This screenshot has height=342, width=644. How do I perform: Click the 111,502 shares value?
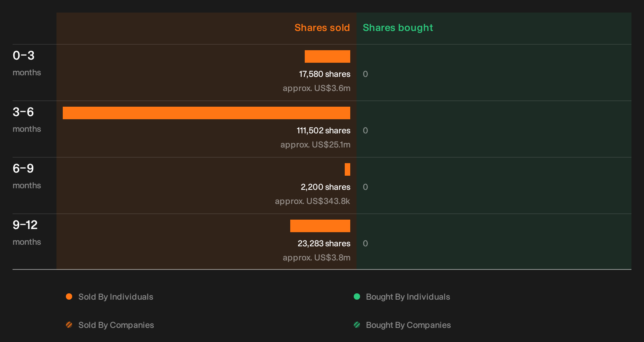(324, 131)
